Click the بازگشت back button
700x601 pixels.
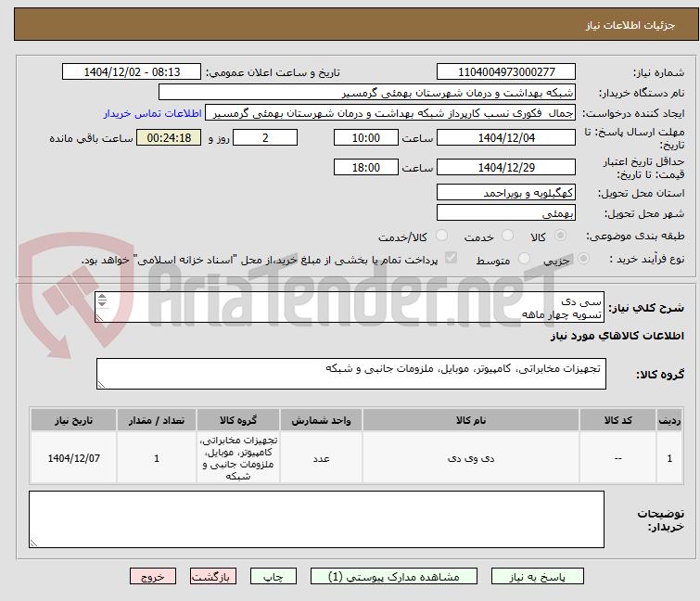click(x=213, y=577)
